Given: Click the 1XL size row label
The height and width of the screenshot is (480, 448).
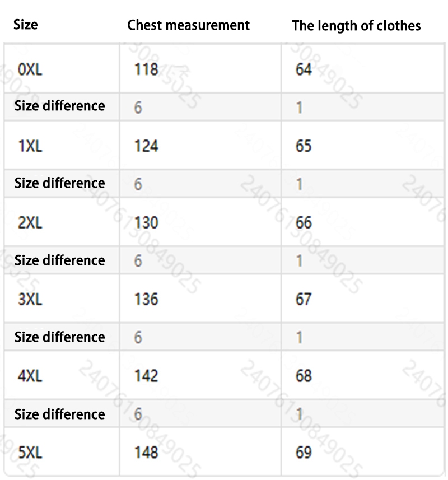Looking at the screenshot, I should pos(30,146).
